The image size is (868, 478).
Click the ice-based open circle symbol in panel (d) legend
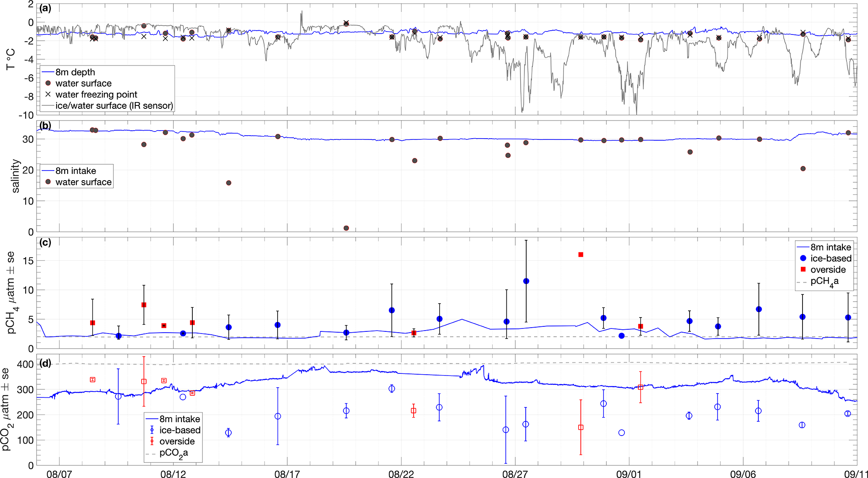pos(152,430)
